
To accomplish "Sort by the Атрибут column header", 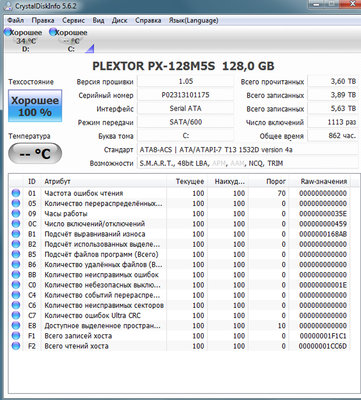I will [104, 182].
